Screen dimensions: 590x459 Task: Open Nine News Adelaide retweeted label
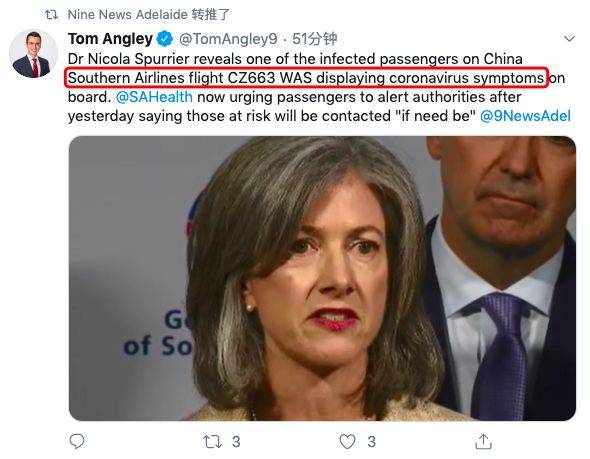point(149,15)
